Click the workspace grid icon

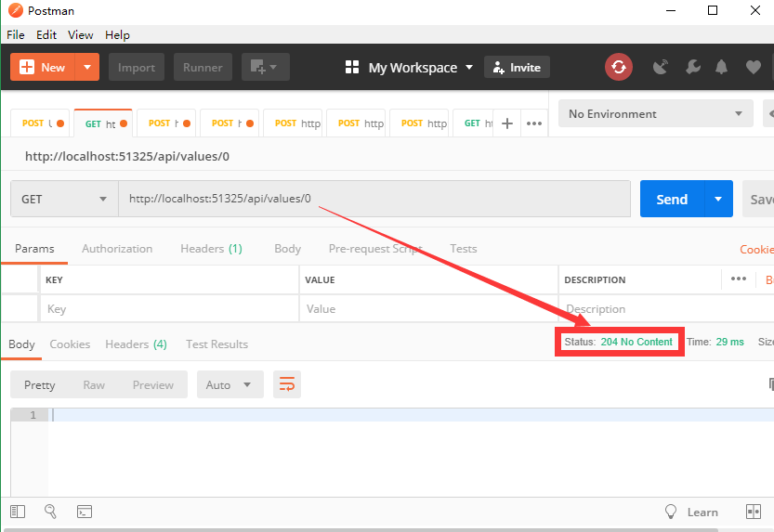(x=352, y=67)
